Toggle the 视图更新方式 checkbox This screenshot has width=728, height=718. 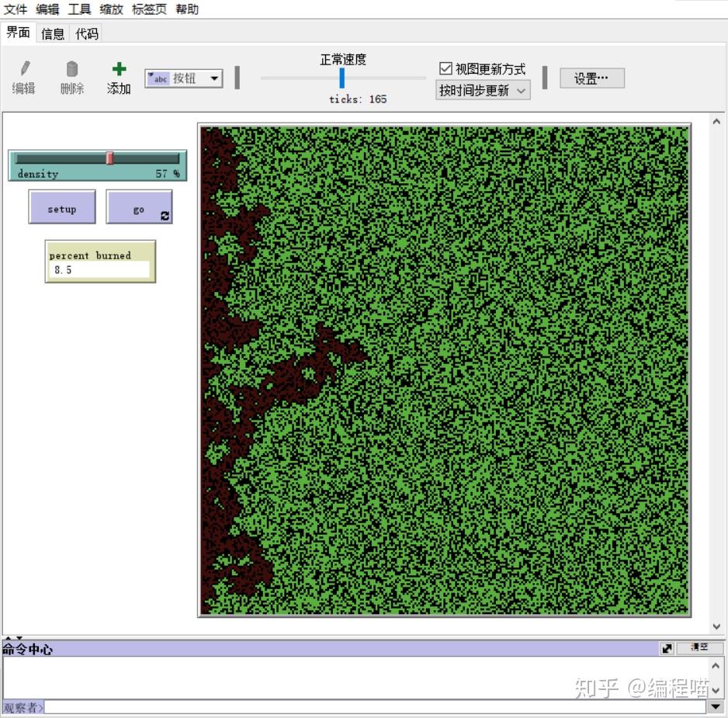click(x=445, y=69)
